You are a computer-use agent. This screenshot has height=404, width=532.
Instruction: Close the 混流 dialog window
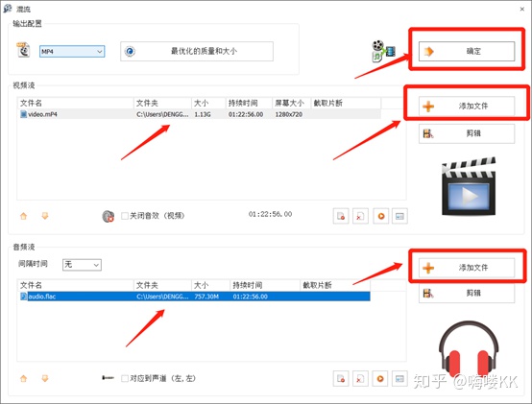tap(522, 10)
